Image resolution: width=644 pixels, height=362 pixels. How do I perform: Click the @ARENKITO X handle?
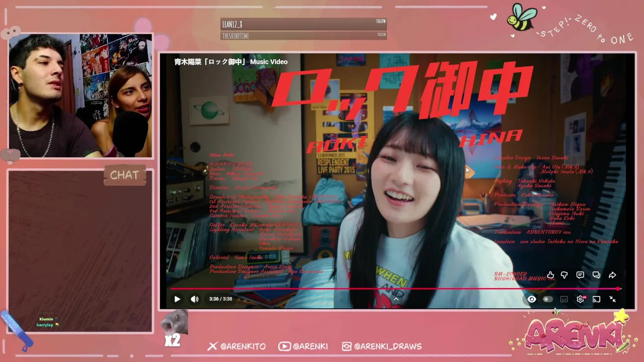pos(243,346)
